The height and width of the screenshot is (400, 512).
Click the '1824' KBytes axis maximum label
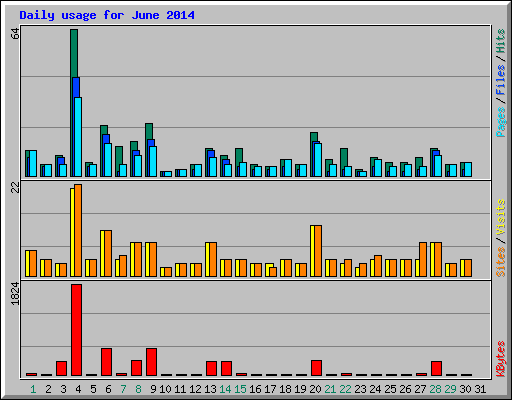click(15, 294)
